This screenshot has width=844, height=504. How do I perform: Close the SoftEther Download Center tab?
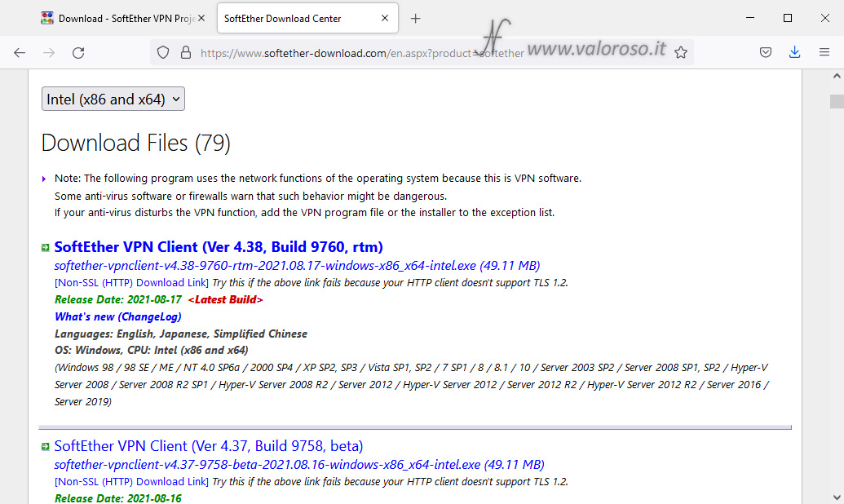coord(384,18)
